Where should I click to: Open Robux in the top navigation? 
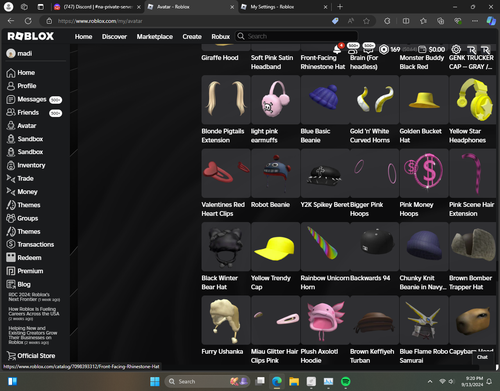tap(221, 36)
